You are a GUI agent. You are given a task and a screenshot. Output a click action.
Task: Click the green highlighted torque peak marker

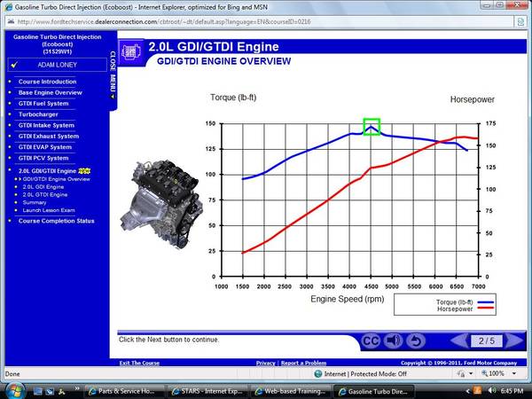tap(372, 127)
